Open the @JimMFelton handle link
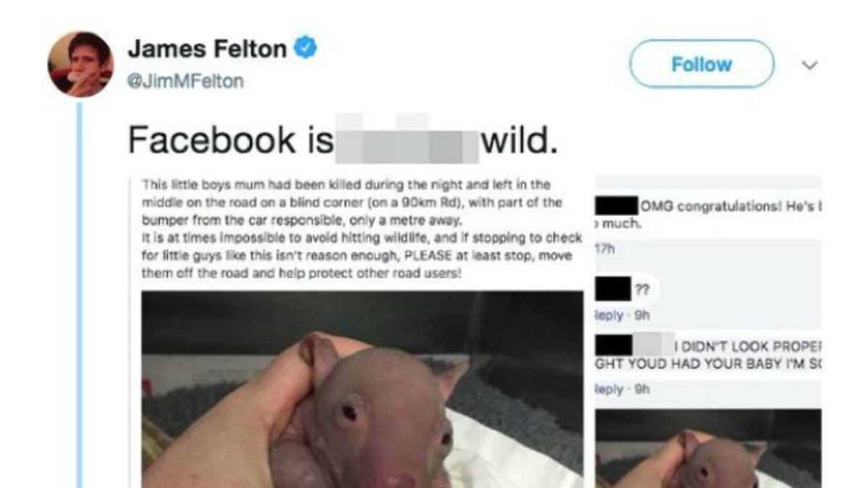 pyautogui.click(x=185, y=81)
